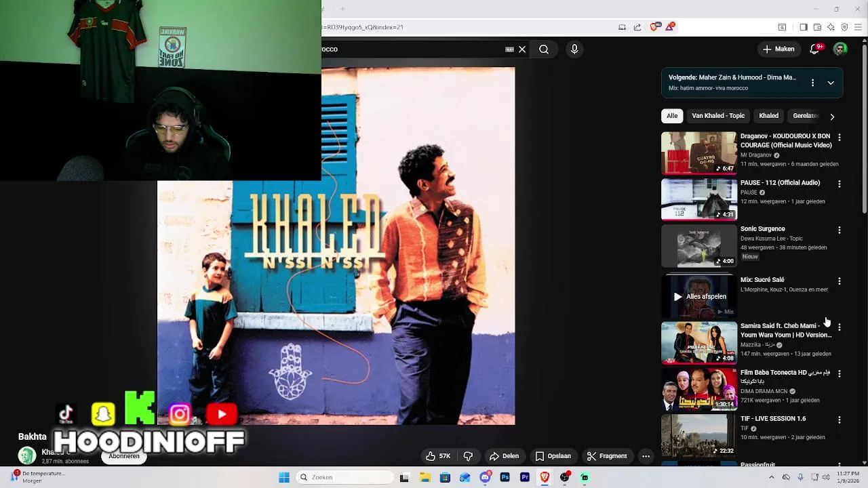
Task: Play the Mix: Sucré Salé playlist
Action: click(699, 296)
